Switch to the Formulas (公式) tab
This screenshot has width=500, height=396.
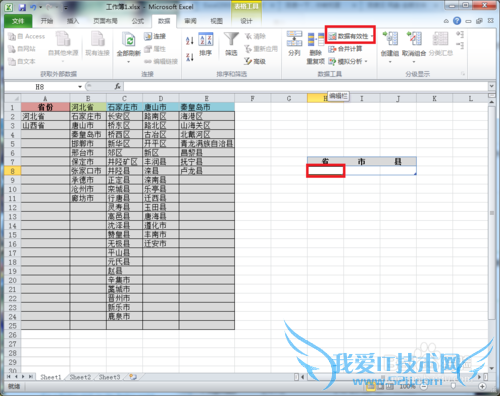tap(138, 21)
